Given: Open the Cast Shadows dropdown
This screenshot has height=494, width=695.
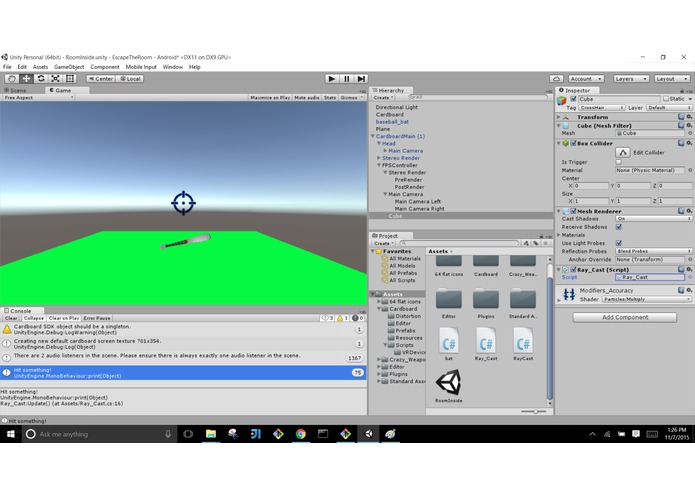Looking at the screenshot, I should pos(653,219).
